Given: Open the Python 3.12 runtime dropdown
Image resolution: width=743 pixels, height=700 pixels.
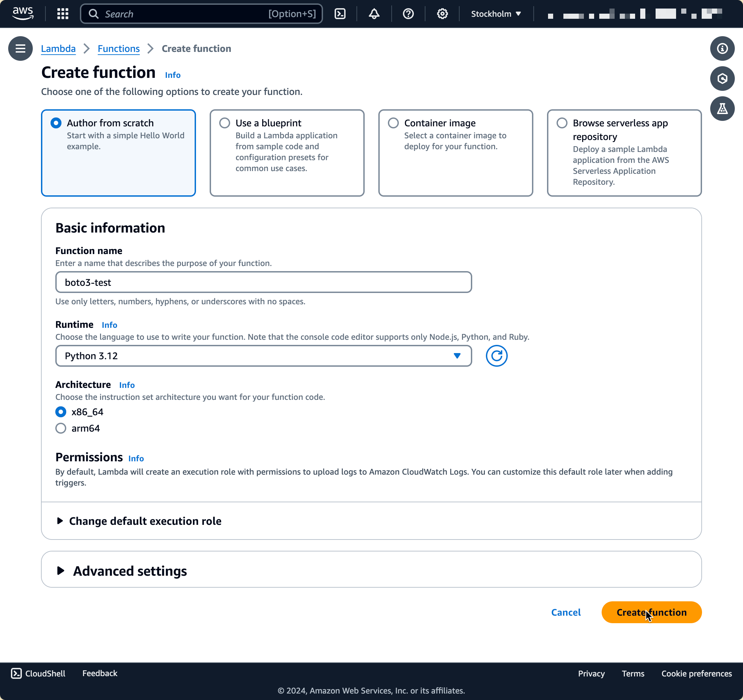Looking at the screenshot, I should pyautogui.click(x=264, y=356).
